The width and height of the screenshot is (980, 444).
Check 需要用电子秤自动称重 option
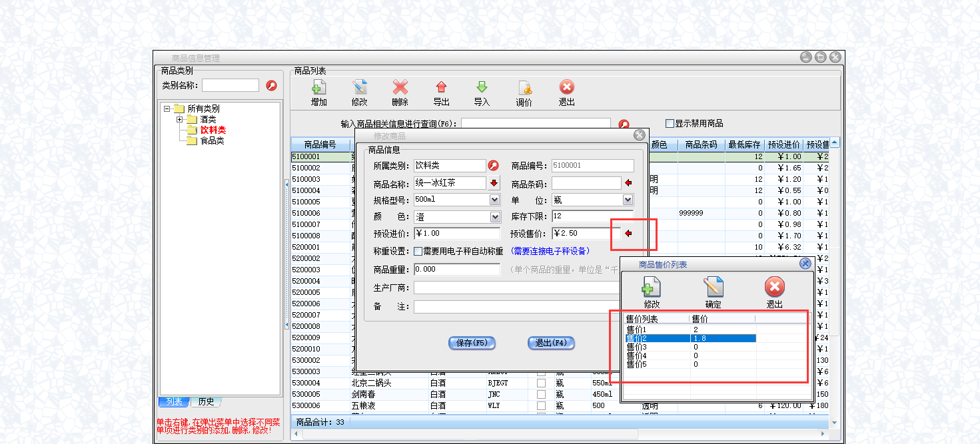pyautogui.click(x=418, y=252)
